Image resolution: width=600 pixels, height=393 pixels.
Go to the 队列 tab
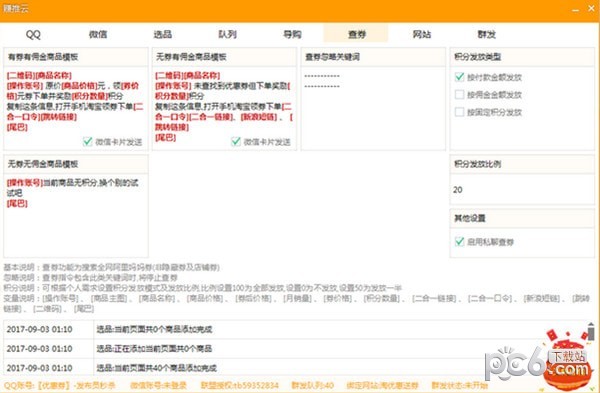click(227, 34)
